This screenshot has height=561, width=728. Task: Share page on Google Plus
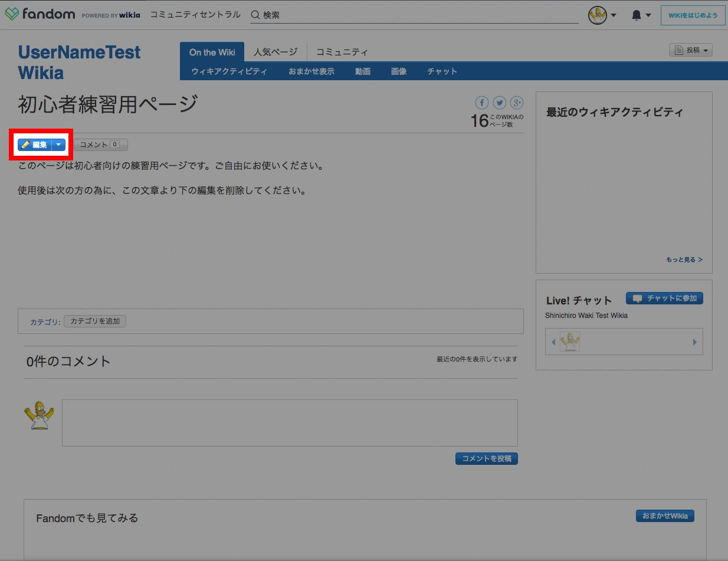517,103
